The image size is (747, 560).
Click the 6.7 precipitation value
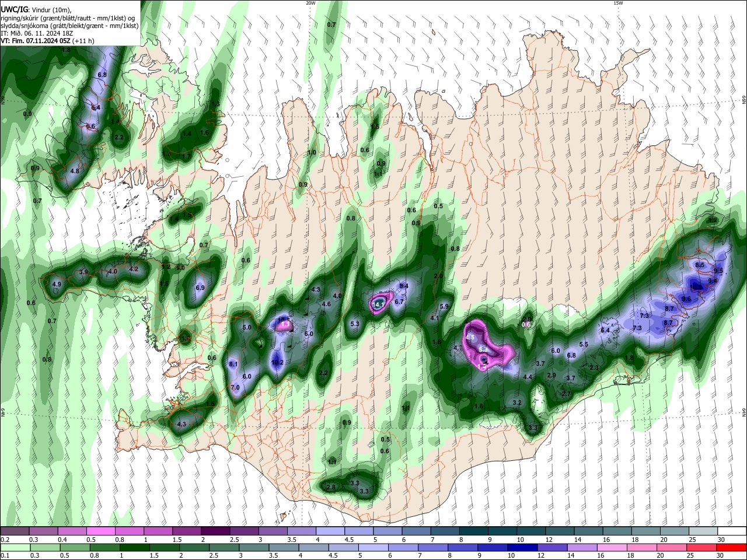399,302
